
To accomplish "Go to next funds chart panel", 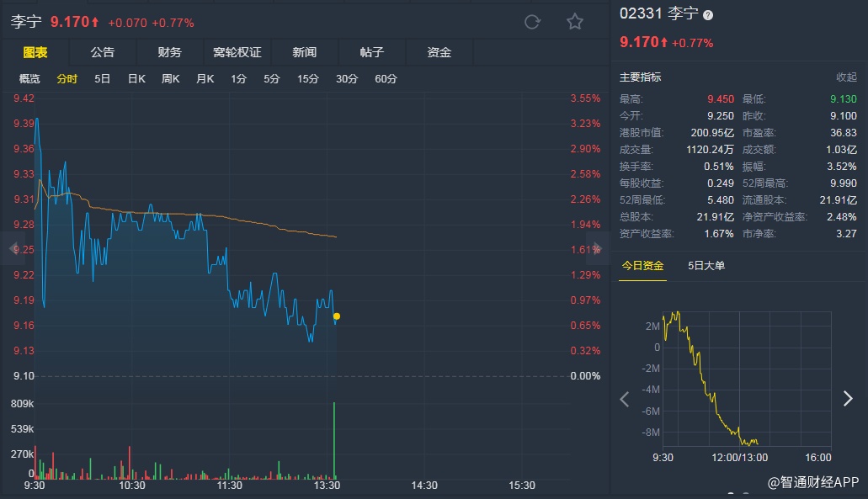I will click(848, 399).
